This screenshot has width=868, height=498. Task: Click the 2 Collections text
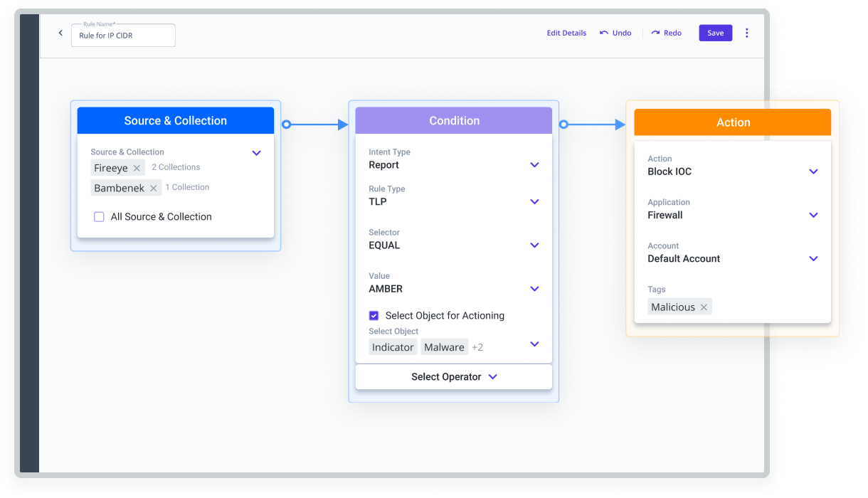(176, 167)
